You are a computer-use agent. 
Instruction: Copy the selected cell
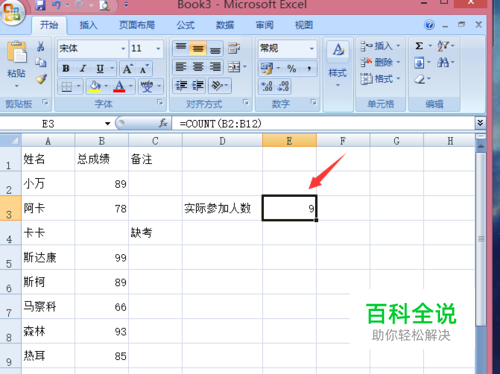click(41, 62)
